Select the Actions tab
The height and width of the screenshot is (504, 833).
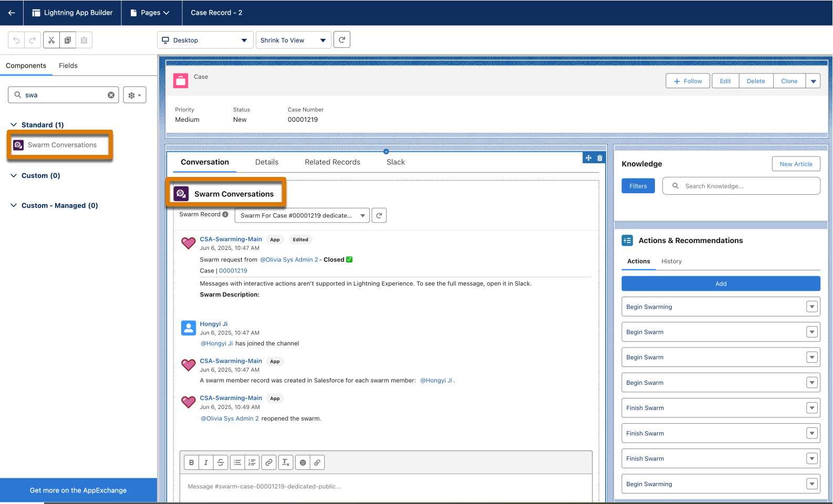click(x=639, y=261)
